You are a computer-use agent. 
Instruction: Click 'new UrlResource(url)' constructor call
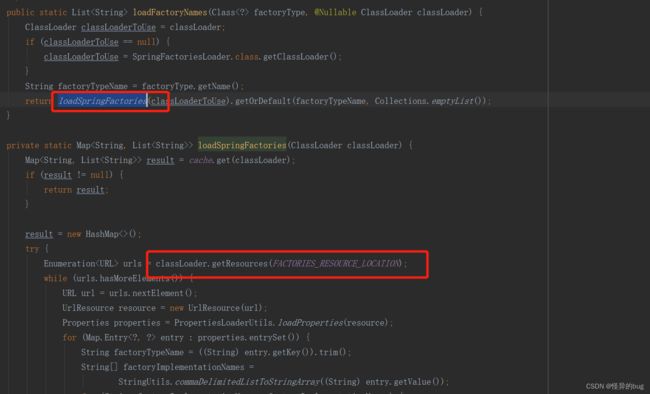click(x=216, y=308)
